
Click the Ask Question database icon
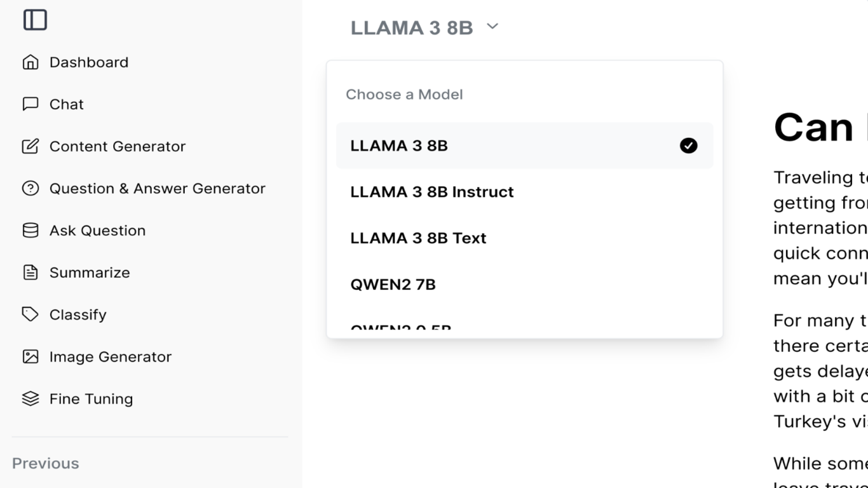pos(31,231)
